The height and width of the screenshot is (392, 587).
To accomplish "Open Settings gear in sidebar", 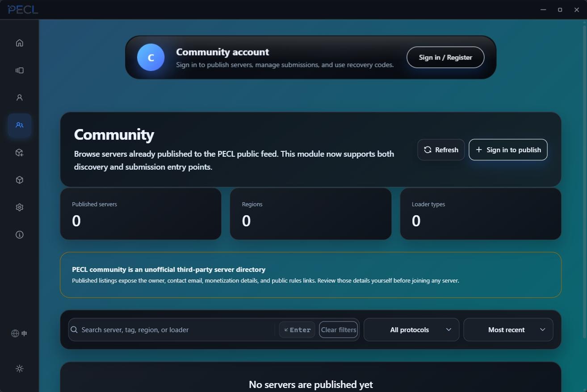I will (x=19, y=207).
